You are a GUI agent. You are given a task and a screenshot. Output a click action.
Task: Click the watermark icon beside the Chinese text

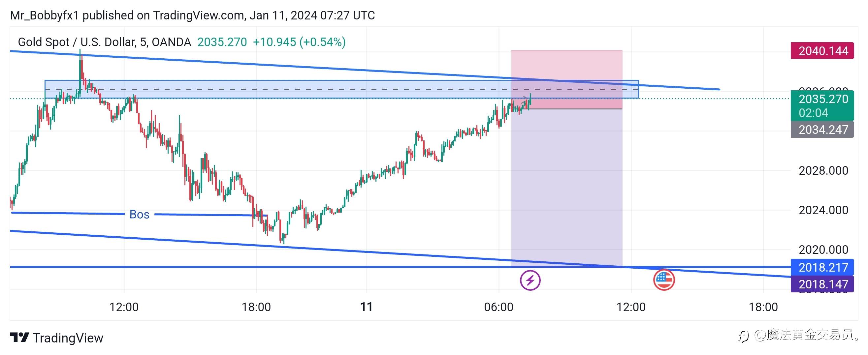tap(744, 336)
